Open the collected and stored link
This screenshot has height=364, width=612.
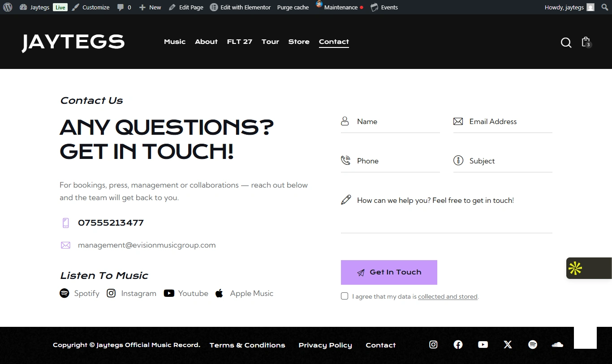click(x=448, y=296)
